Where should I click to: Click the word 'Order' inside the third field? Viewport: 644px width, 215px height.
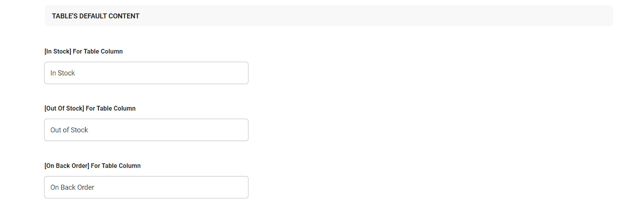pos(86,187)
